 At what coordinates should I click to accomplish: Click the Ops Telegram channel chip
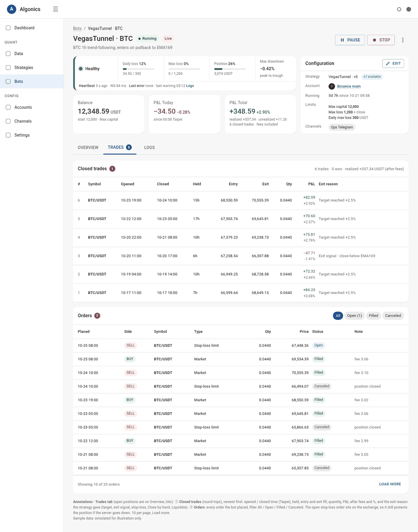pyautogui.click(x=342, y=127)
